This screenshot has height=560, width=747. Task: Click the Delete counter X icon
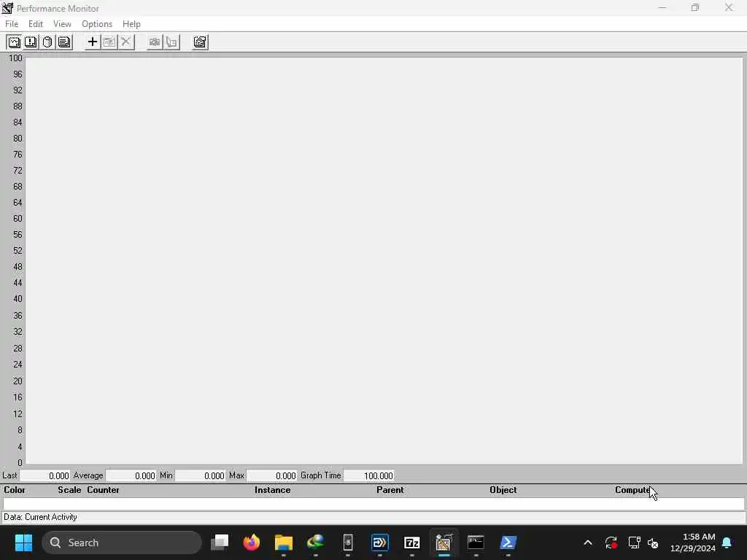click(x=125, y=42)
